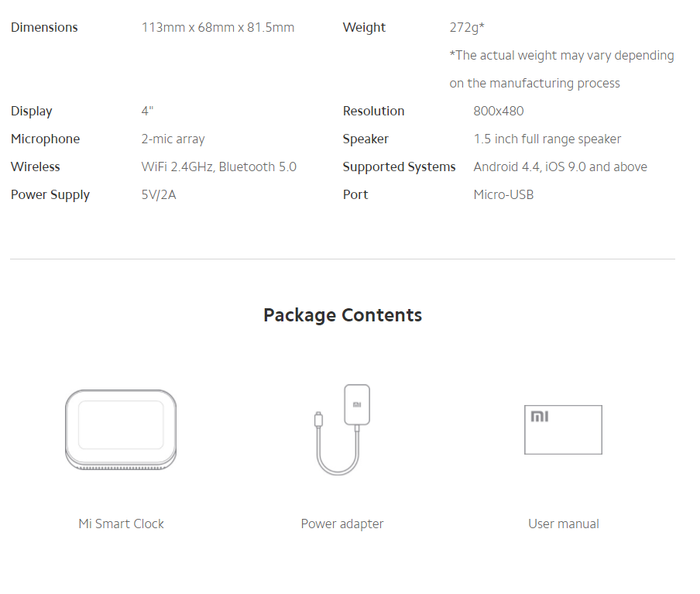The width and height of the screenshot is (700, 594).
Task: Click the Package Contents heading
Action: pos(342,315)
